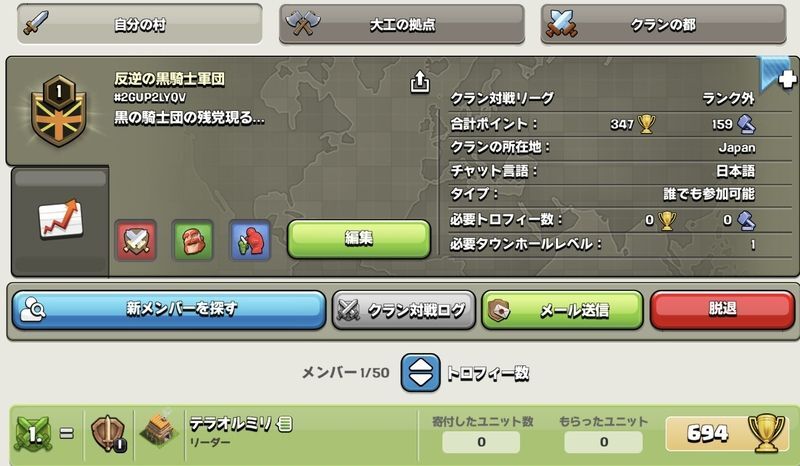800x466 pixels.
Task: Tap the green barbarian face label icon
Action: (x=192, y=240)
